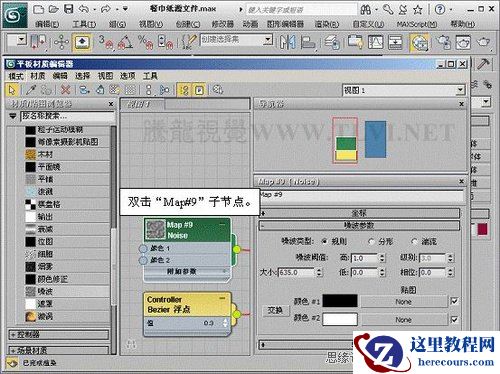
Task: Open the 材质 menu in material editor
Action: click(38, 76)
